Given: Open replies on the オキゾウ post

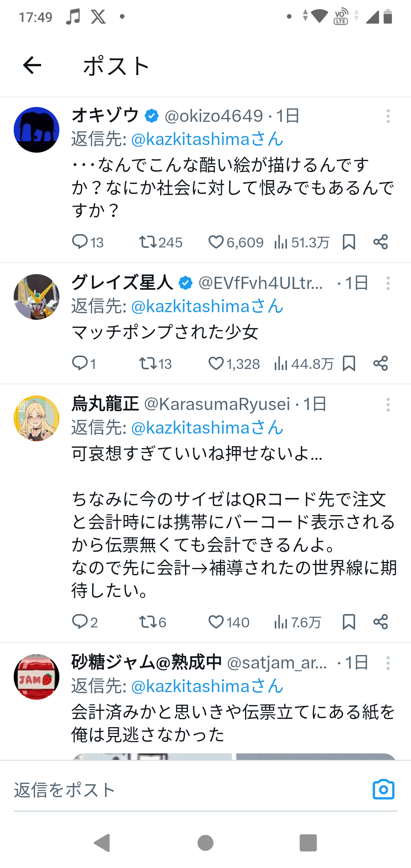Looking at the screenshot, I should point(80,242).
